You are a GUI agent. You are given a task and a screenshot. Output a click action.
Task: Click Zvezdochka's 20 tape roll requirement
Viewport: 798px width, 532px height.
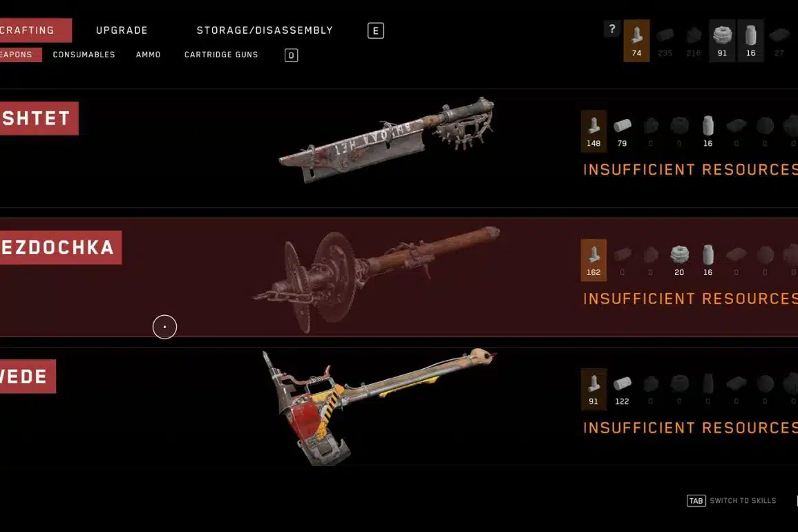pyautogui.click(x=679, y=260)
